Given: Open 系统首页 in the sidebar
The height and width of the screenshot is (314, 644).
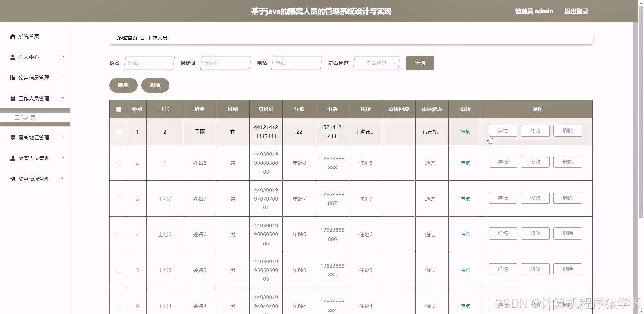Looking at the screenshot, I should click(29, 36).
